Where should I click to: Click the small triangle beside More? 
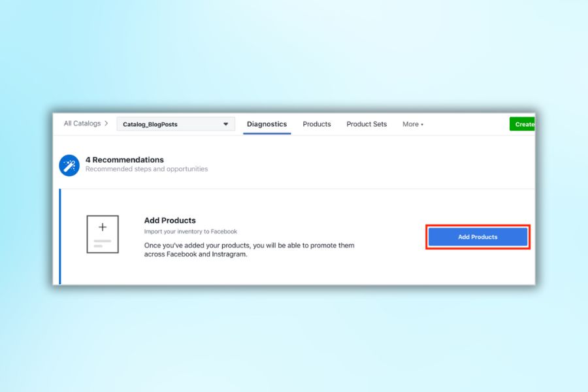422,125
